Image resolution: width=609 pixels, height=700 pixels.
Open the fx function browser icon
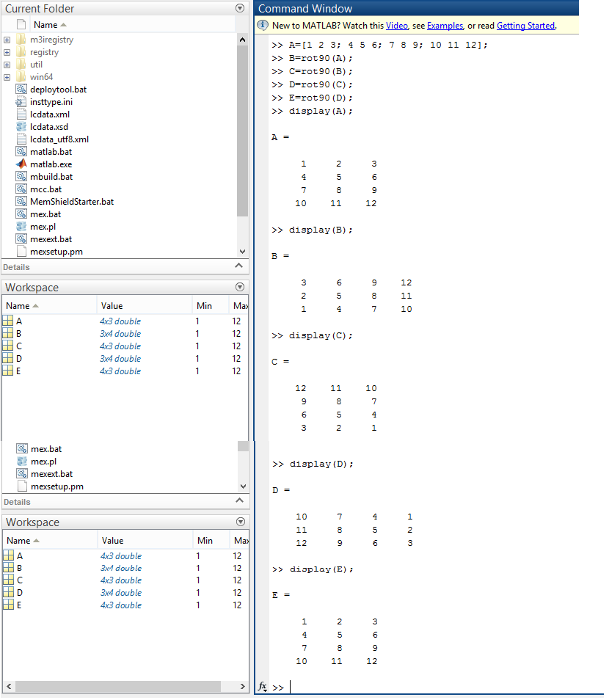[x=263, y=687]
